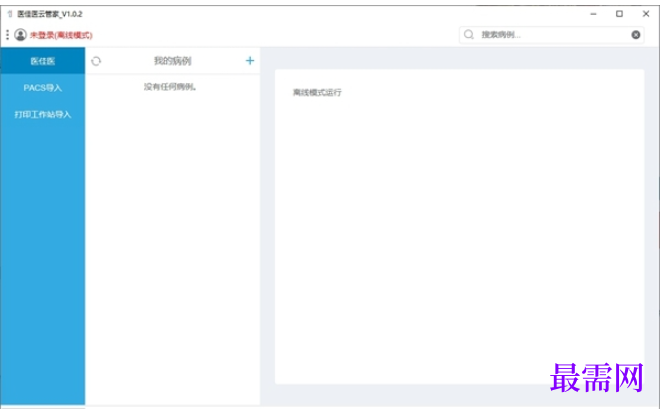Image resolution: width=662 pixels, height=409 pixels.
Task: Close the 医佳医云管家 window
Action: [646, 14]
